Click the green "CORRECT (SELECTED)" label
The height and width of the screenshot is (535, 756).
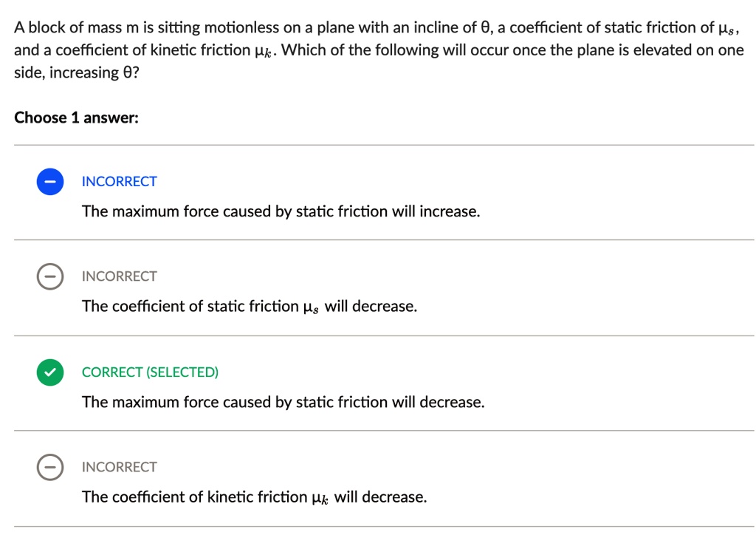tap(150, 372)
